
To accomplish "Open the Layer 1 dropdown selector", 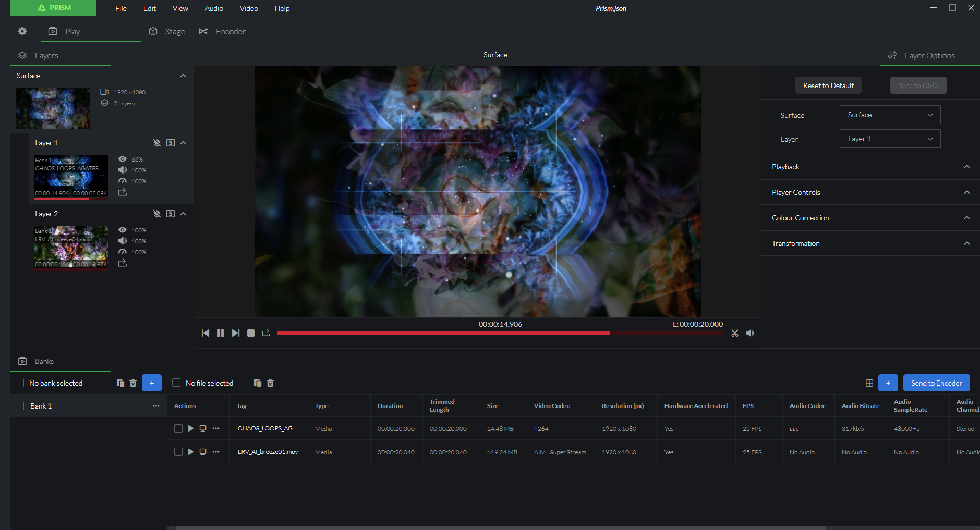I will [890, 139].
